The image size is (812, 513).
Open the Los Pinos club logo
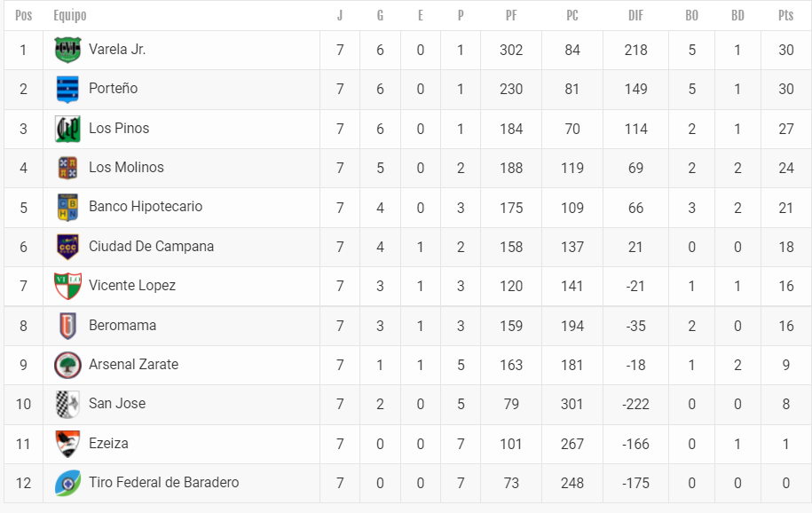tap(67, 129)
